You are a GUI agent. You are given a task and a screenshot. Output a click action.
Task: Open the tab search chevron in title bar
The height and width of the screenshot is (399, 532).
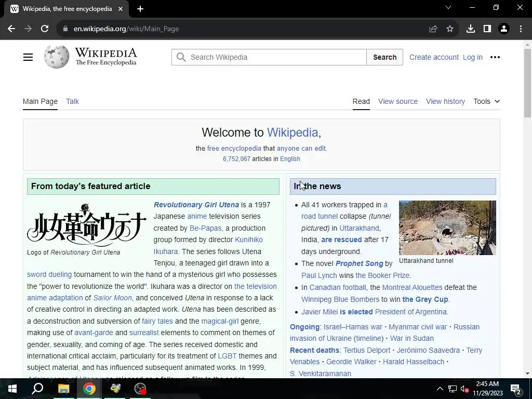pos(448,7)
